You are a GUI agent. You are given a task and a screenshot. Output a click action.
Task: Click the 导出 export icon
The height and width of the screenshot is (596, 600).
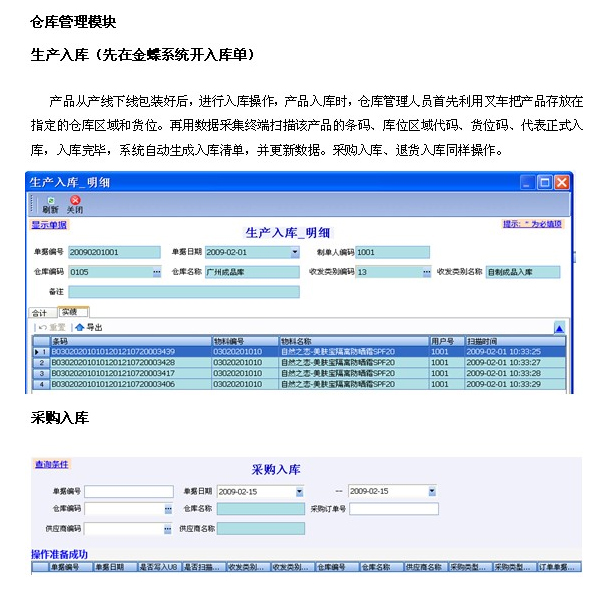pyautogui.click(x=89, y=327)
